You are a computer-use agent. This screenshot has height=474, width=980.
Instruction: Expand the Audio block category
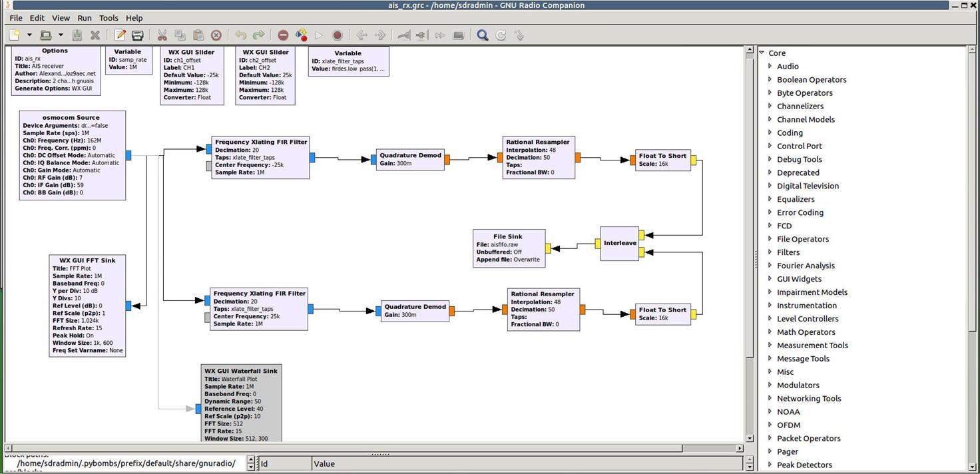tap(770, 66)
